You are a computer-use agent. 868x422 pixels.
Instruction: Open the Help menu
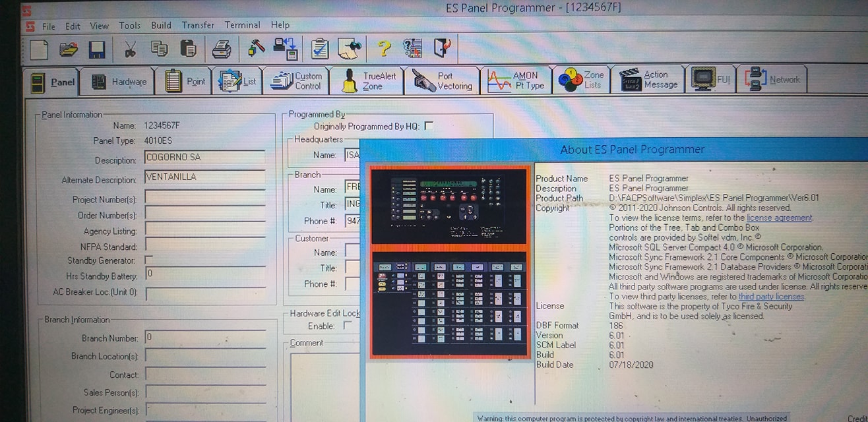pyautogui.click(x=280, y=25)
